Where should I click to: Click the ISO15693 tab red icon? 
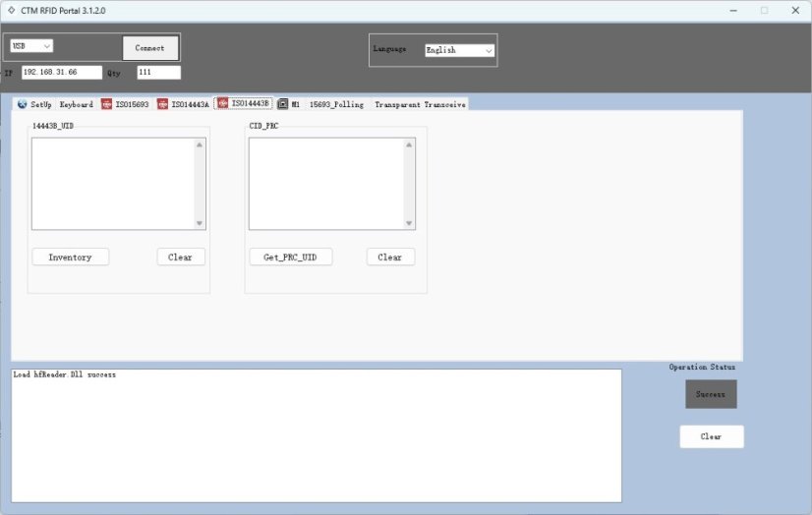coord(106,104)
